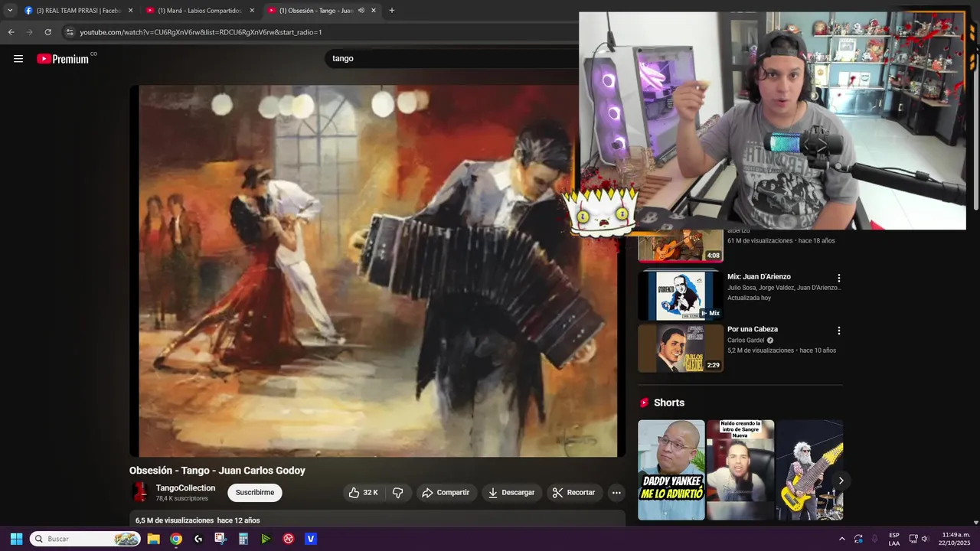Select the video title 'Obsesión - Tango - Juan Carlos Godoy'
Screen dimensions: 980x551
pos(217,471)
